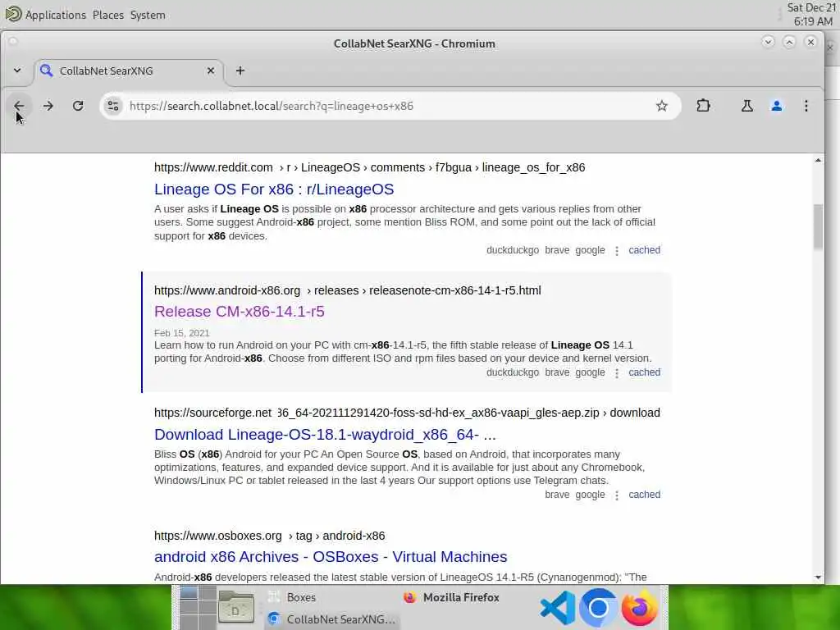Click brave engine link under Release CM-x86 result
Image resolution: width=840 pixels, height=630 pixels.
pos(557,372)
